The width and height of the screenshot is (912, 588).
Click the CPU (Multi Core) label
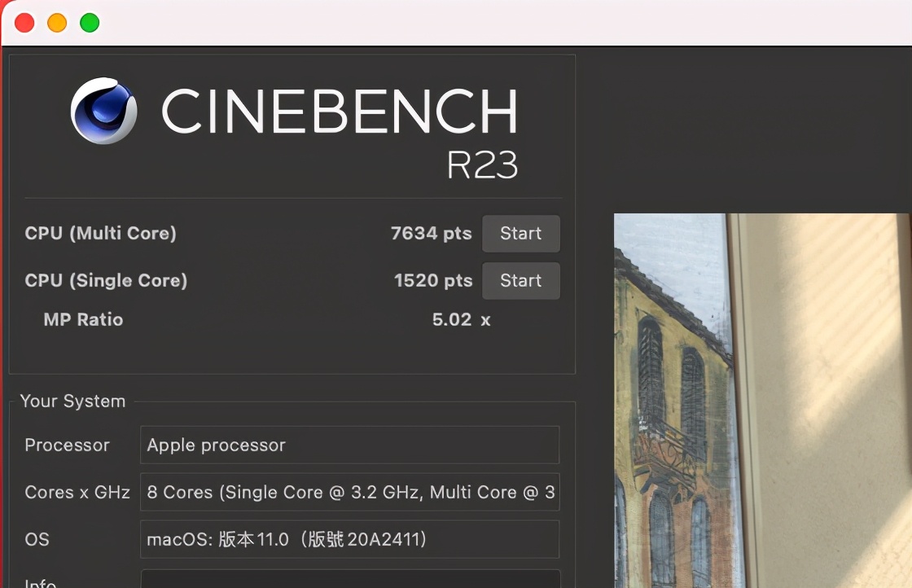(x=100, y=234)
